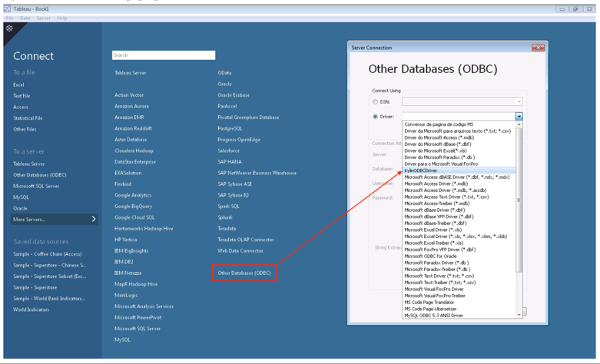
Task: Connect to Statistical File
Action: tap(28, 118)
